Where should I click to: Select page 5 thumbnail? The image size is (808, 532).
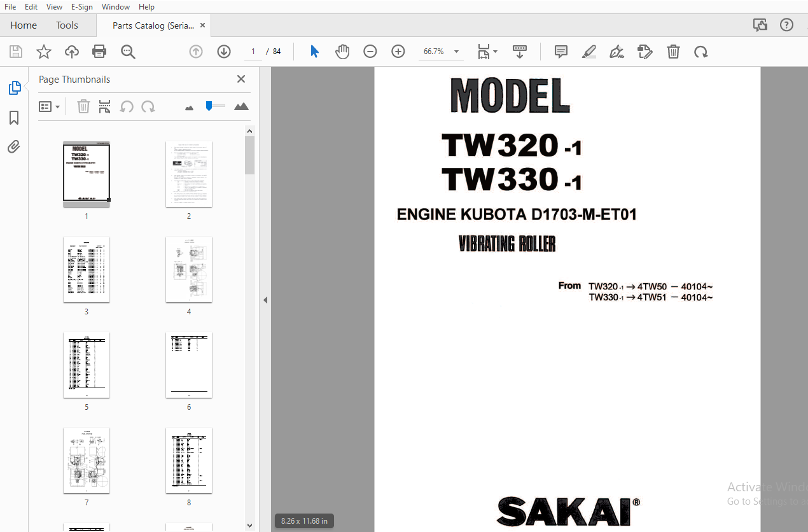(87, 365)
